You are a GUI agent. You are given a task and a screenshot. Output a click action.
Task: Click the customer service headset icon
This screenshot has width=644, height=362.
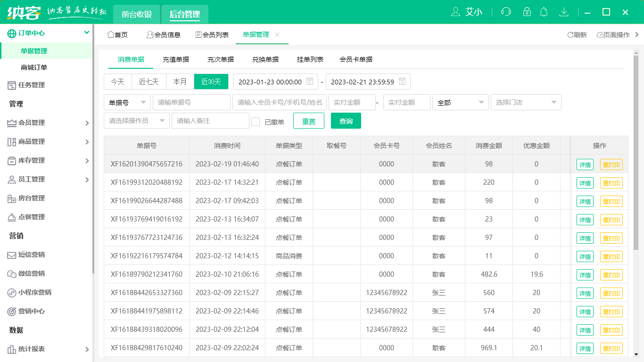point(506,12)
